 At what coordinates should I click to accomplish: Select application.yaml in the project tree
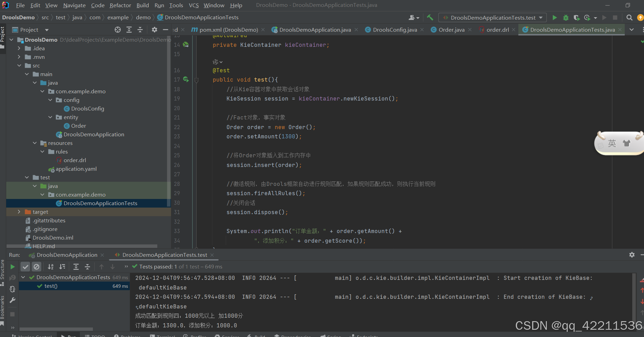[76, 169]
